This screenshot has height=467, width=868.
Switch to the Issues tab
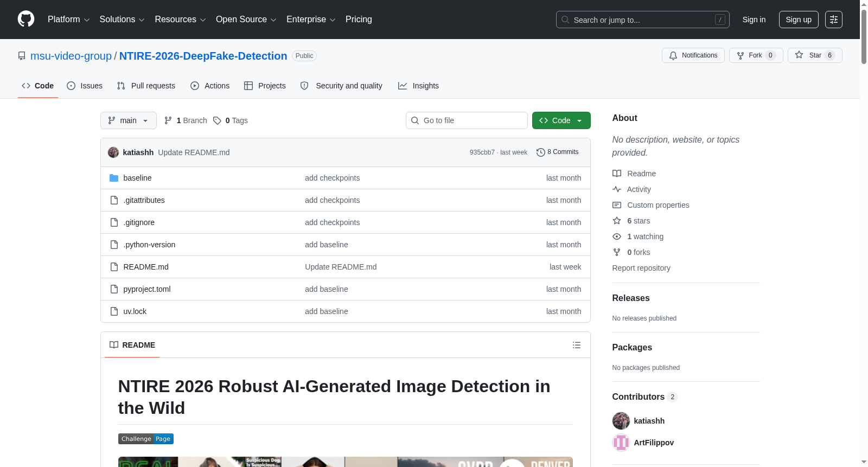pyautogui.click(x=85, y=86)
